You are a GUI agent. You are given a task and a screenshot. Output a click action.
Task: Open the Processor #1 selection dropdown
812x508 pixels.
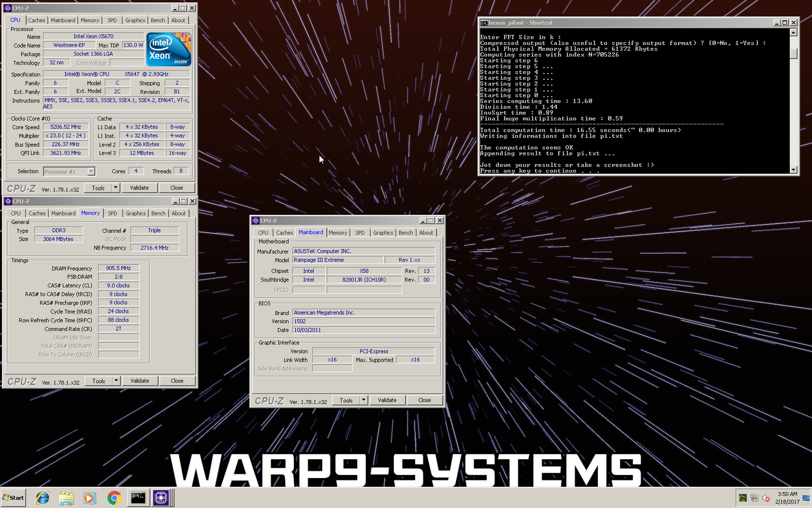click(x=69, y=172)
